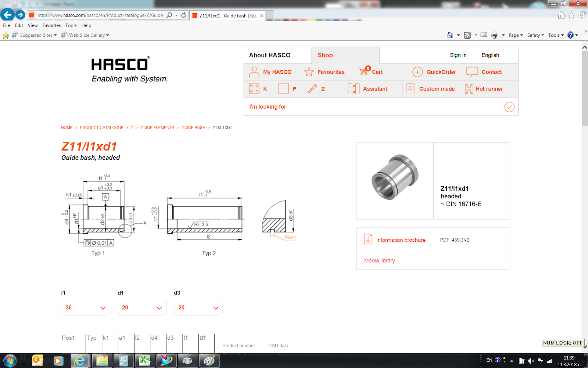Expand the d1 dropdown showing 20
Image resolution: width=588 pixels, height=368 pixels.
click(142, 307)
